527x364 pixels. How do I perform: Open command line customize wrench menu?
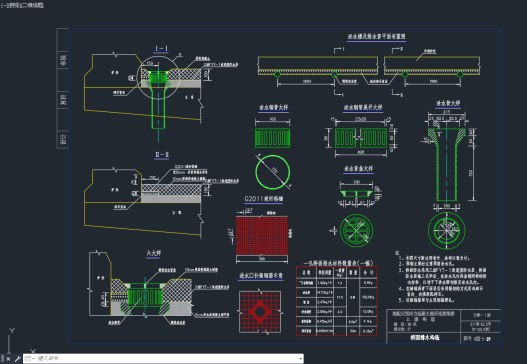(x=17, y=359)
